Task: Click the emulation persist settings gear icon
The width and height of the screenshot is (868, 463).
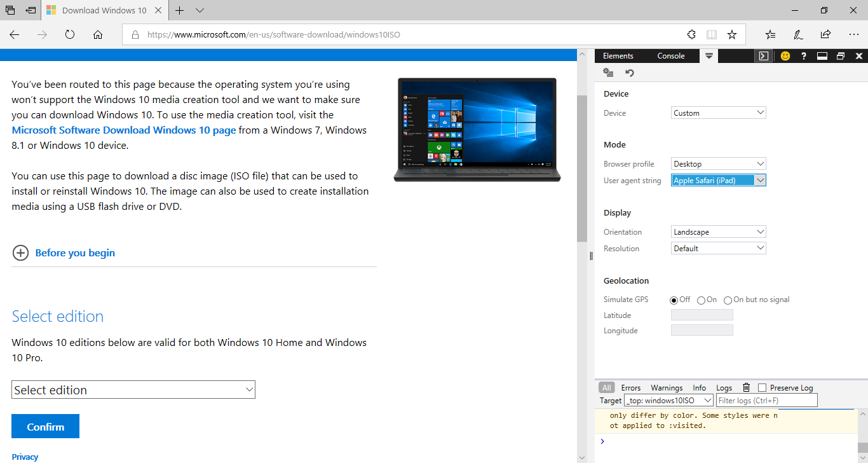Action: (608, 73)
